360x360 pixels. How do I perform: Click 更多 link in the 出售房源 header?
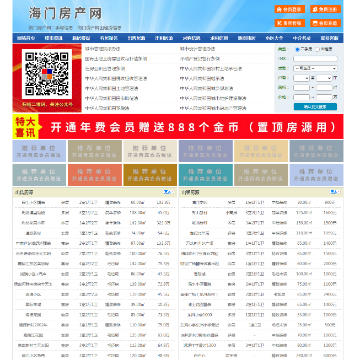(x=168, y=192)
